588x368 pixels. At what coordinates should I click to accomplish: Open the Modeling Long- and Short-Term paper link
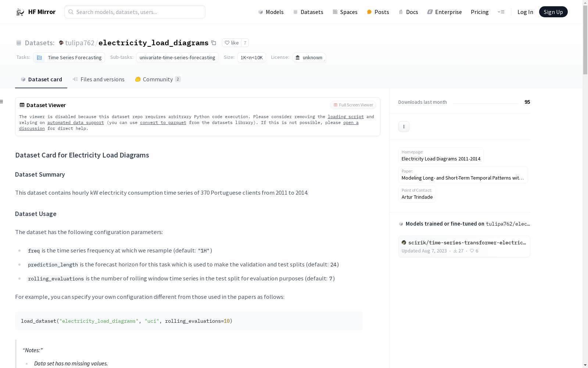[463, 175]
